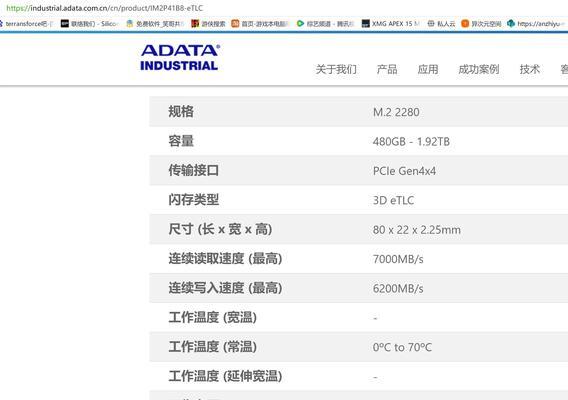Open the 免费软件 bookmark
Image resolution: width=568 pixels, height=400 pixels.
point(155,24)
